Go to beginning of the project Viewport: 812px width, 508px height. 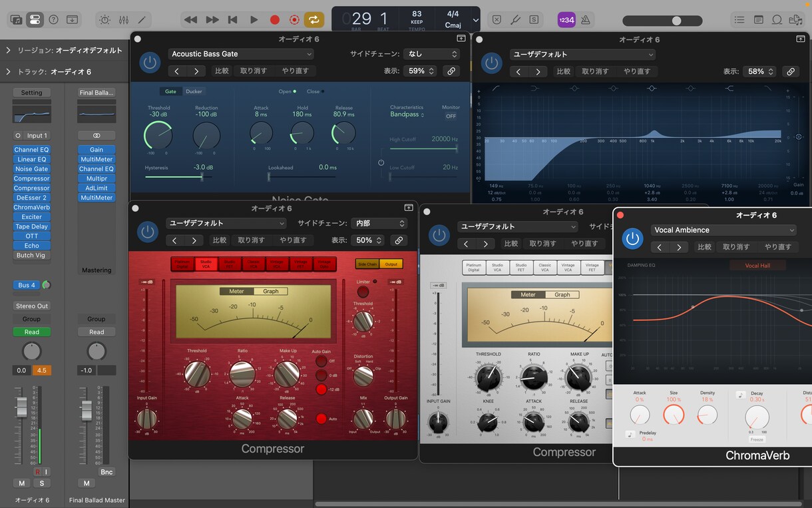pyautogui.click(x=232, y=20)
